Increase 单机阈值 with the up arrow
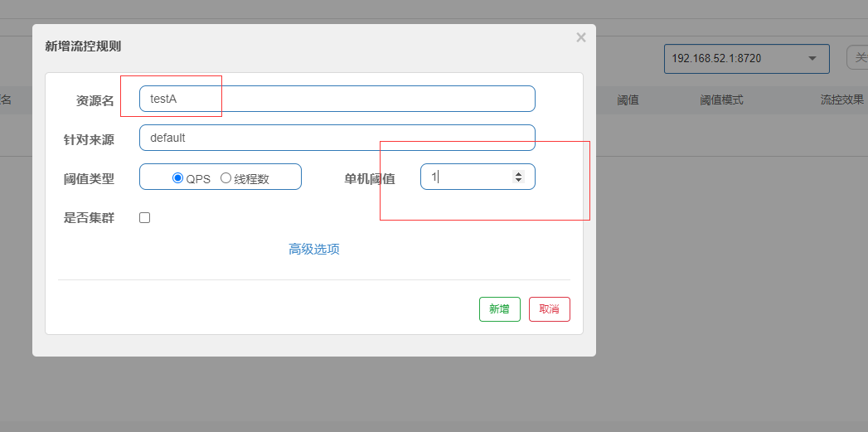The image size is (868, 432). point(519,174)
